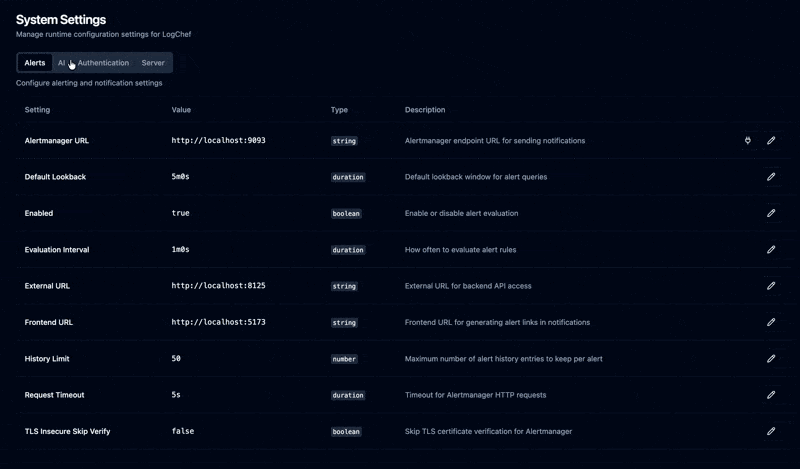Viewport: 800px width, 469px height.
Task: Open the AI settings tab
Action: tap(61, 63)
